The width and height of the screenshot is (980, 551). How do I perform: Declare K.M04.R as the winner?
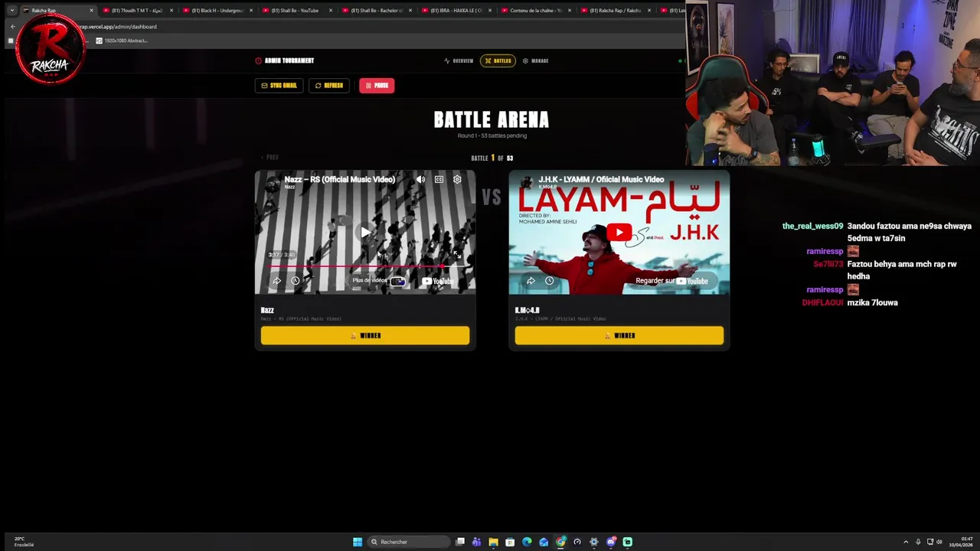coord(619,335)
